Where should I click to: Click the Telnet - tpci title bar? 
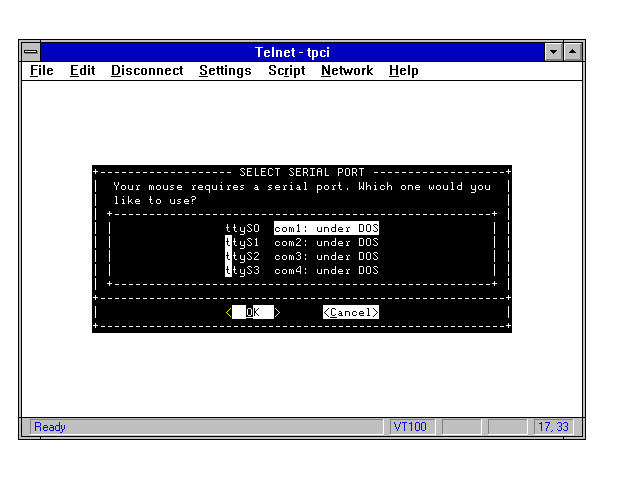click(x=300, y=51)
